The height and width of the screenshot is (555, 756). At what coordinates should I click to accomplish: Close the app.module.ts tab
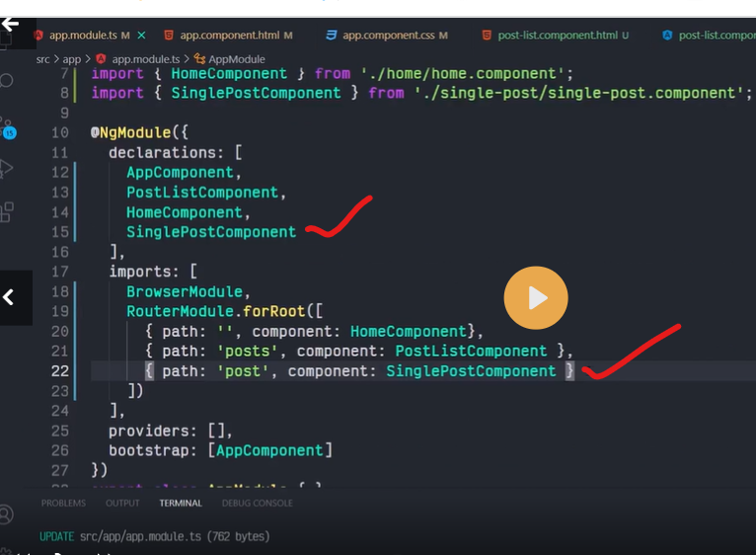point(141,36)
